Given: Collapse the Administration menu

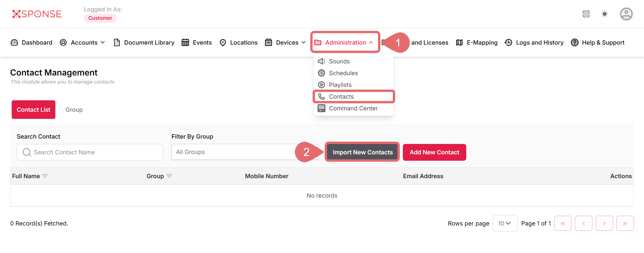Looking at the screenshot, I should 345,43.
